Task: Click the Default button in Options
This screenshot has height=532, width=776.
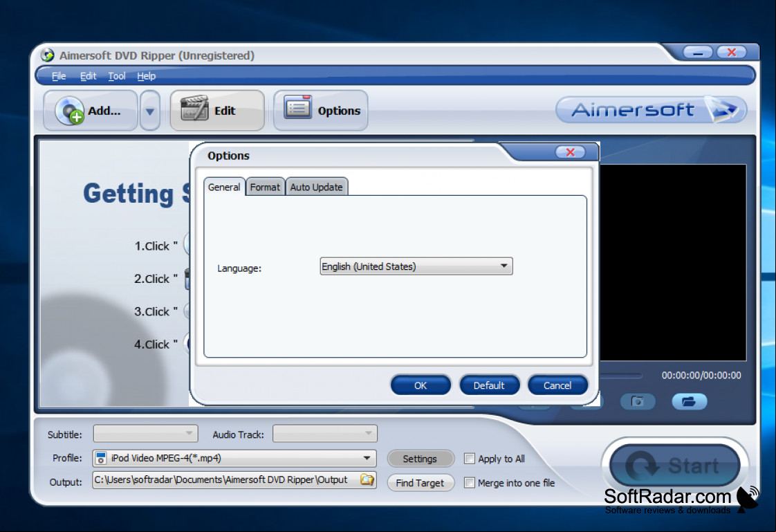Action: [490, 385]
